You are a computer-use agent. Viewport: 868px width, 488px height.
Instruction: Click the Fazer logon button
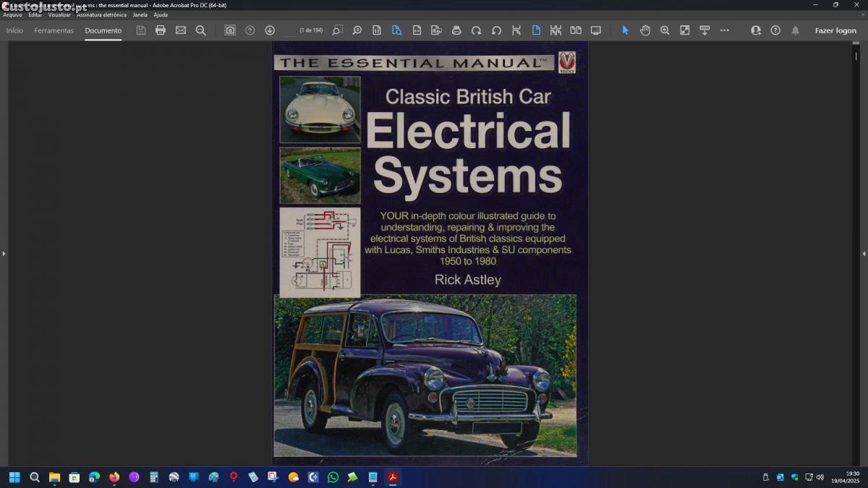(835, 30)
